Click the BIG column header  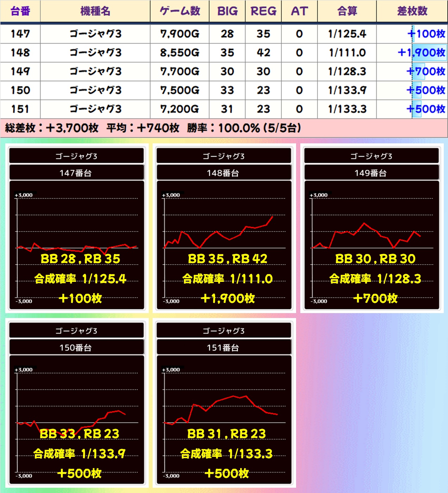(x=227, y=11)
